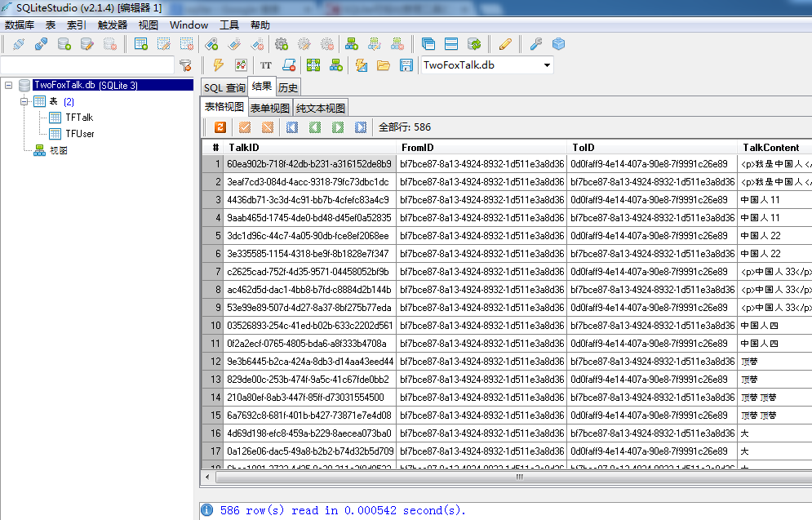Collapse the 表 (2) tables node

24,101
